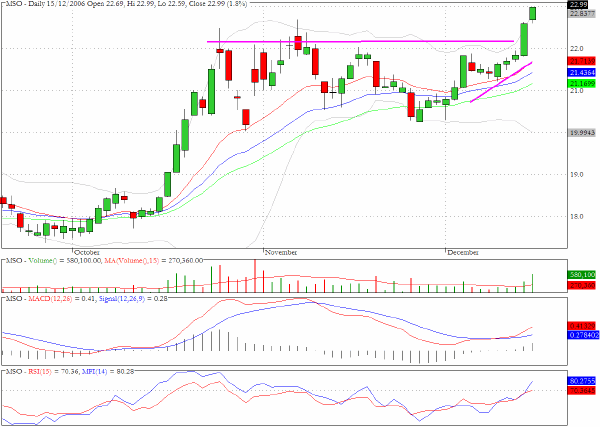Select the 21.0 price axis label
600x427 pixels.
click(577, 91)
